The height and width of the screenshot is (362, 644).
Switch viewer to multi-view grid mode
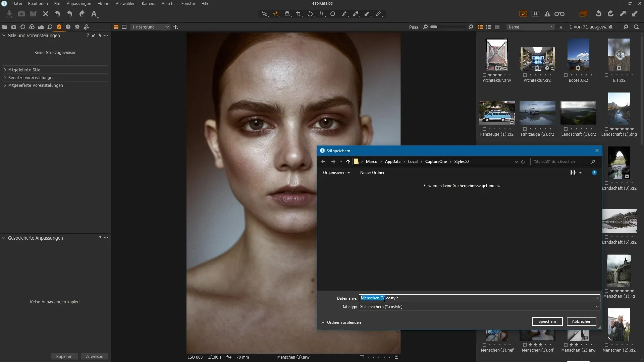coord(116,27)
